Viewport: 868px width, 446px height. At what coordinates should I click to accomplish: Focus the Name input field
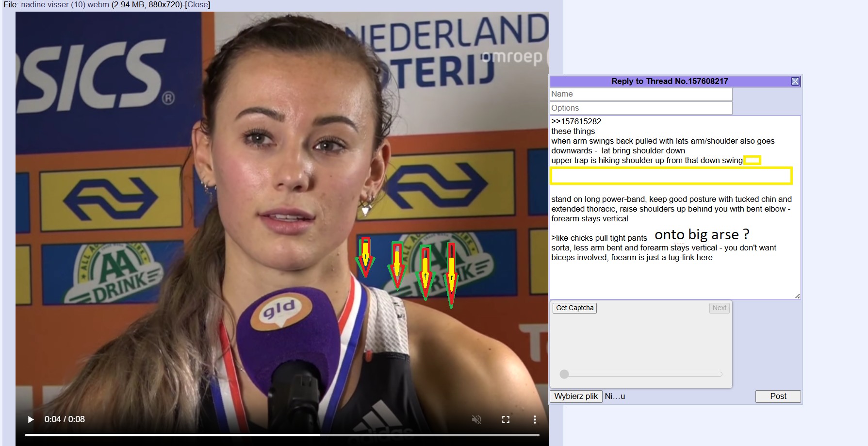click(641, 94)
